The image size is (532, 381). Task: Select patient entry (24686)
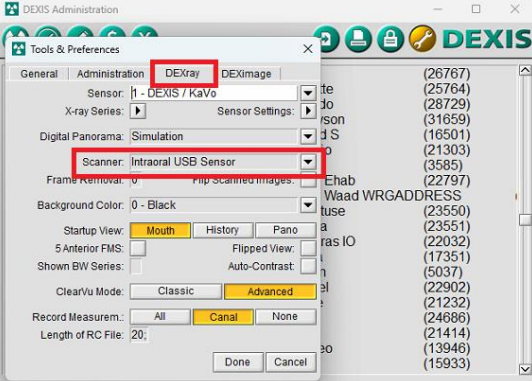446,318
